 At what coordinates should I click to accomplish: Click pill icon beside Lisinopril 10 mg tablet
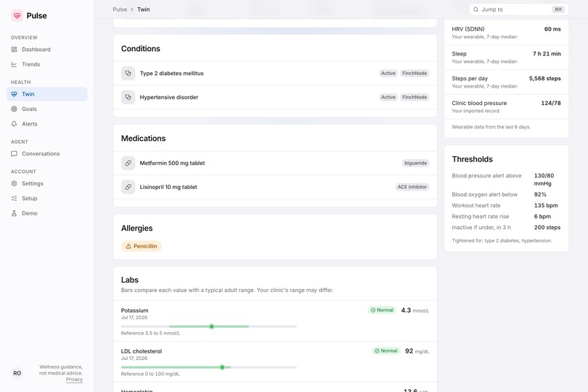128,187
